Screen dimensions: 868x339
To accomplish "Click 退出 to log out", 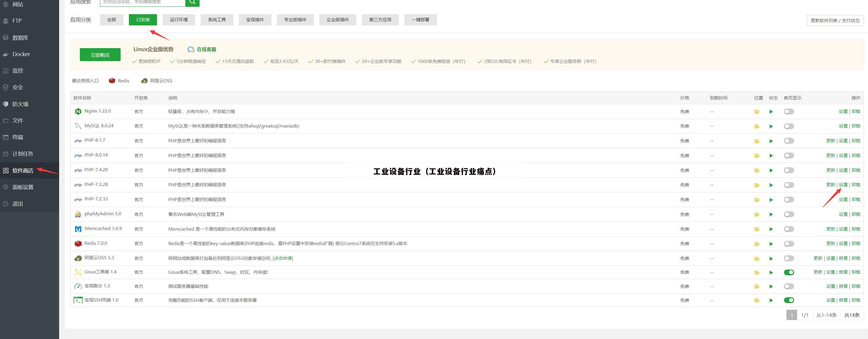I will (x=17, y=204).
